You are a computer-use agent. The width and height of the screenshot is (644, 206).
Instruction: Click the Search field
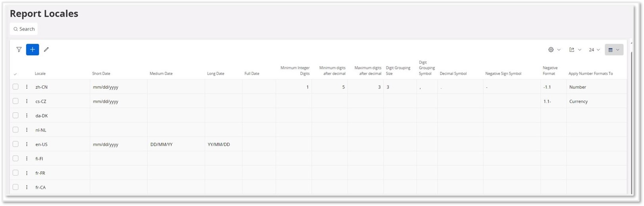(24, 29)
